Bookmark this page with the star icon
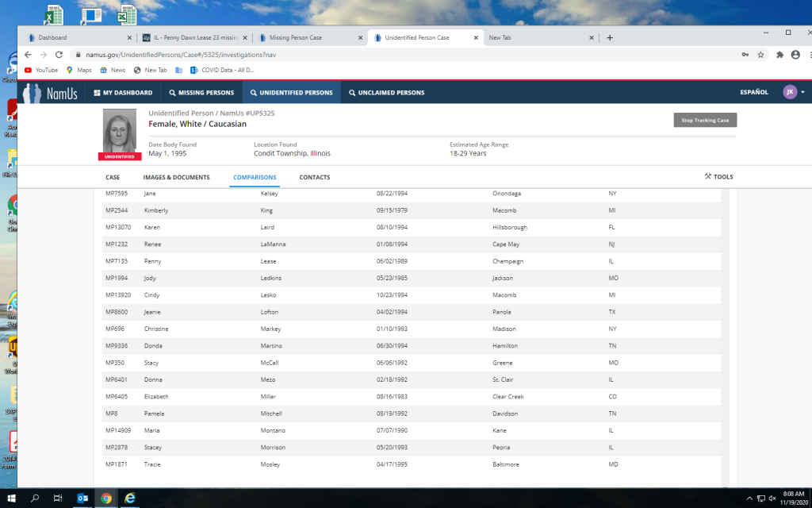 (760, 55)
